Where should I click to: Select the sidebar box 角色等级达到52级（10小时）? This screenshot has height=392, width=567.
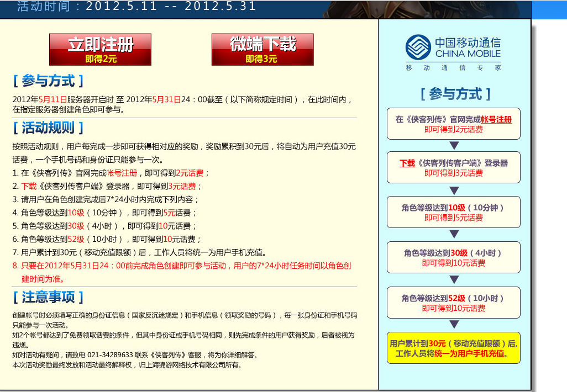point(454,303)
